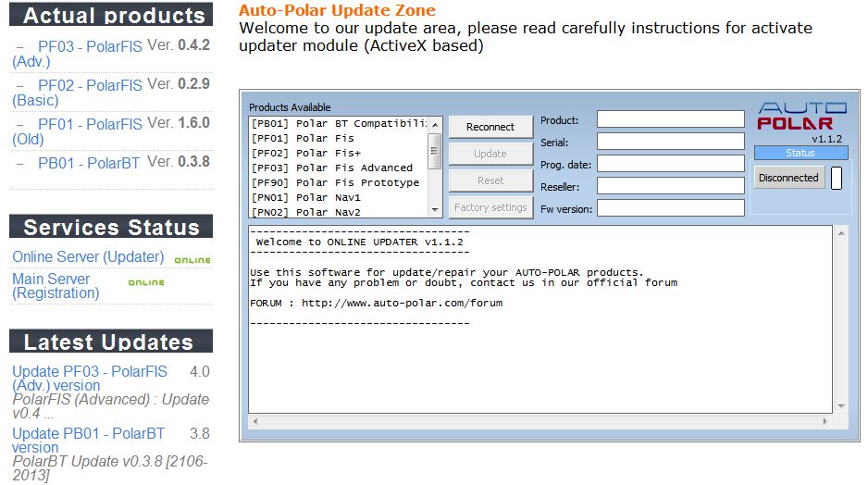The height and width of the screenshot is (485, 868).
Task: Open PF01 - PolarFIS (Old) product link
Action: pyautogui.click(x=78, y=131)
